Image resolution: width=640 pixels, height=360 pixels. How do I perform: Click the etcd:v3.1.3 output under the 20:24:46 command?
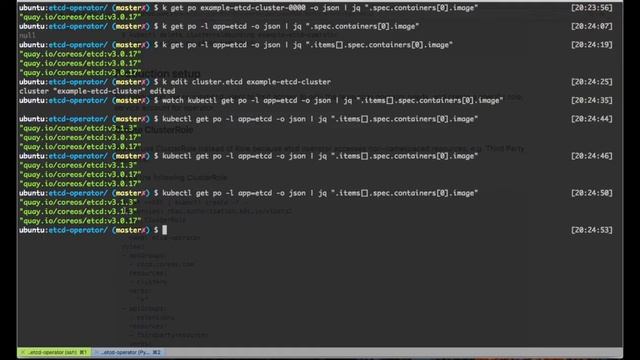78,165
